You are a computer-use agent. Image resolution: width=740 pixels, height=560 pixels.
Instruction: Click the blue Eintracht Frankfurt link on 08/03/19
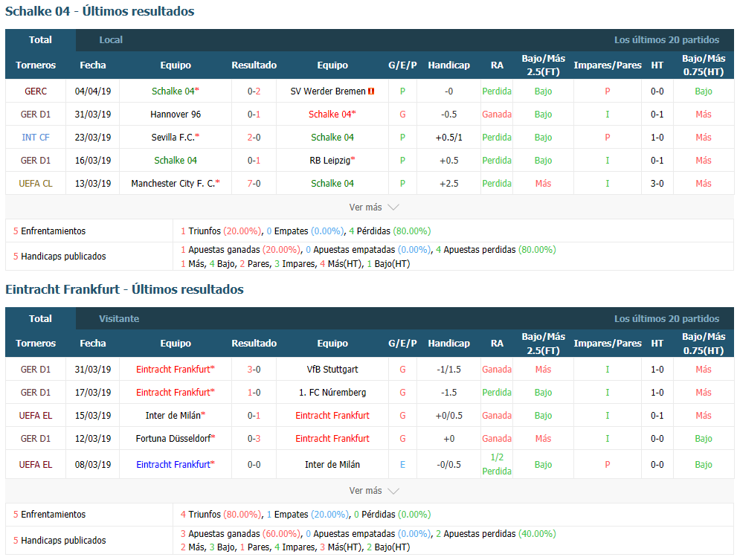pyautogui.click(x=173, y=465)
